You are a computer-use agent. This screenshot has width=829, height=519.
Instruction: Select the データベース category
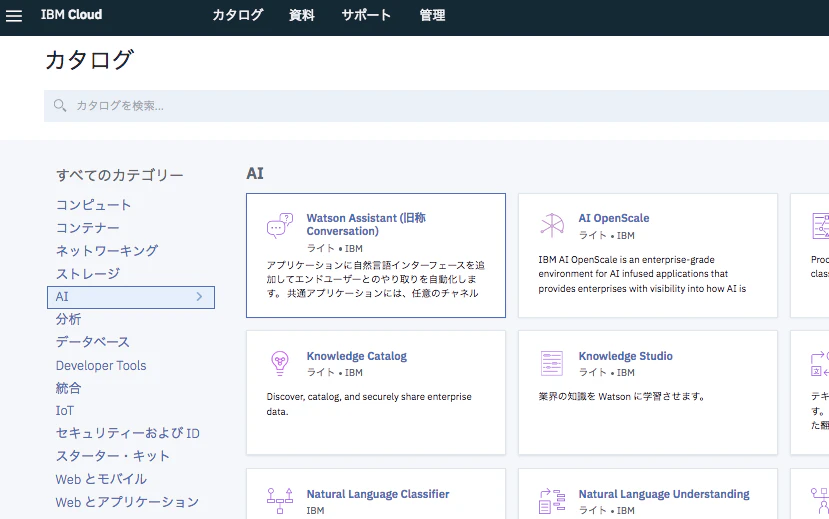[x=93, y=342]
